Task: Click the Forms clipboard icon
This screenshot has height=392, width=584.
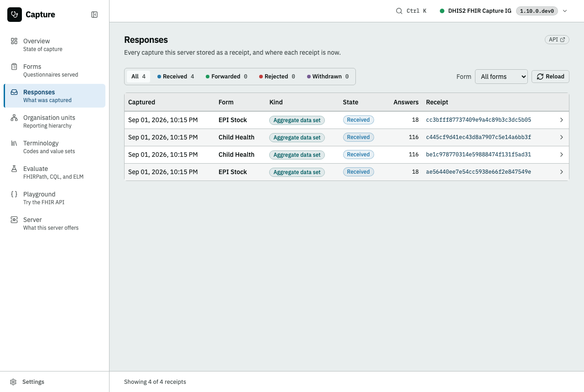Action: pos(14,67)
